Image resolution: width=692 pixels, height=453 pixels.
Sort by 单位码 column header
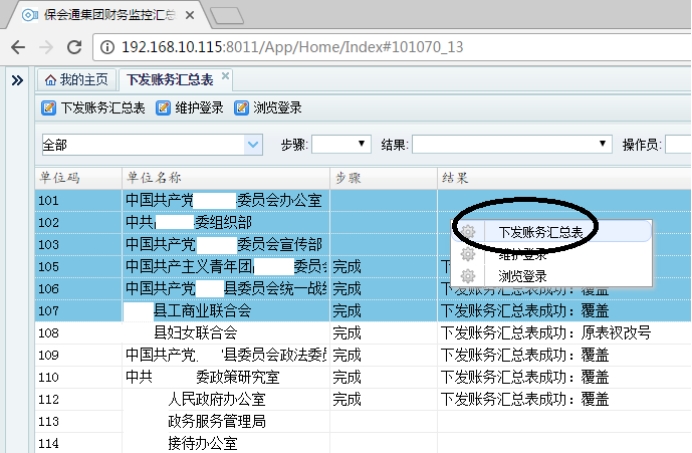(78, 178)
